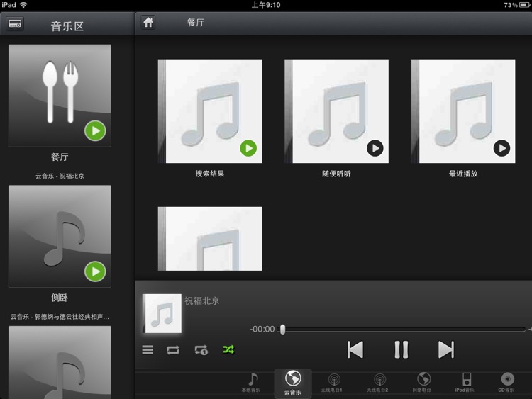The image size is (532, 399).
Task: Toggle repeat one track mode
Action: [x=201, y=350]
